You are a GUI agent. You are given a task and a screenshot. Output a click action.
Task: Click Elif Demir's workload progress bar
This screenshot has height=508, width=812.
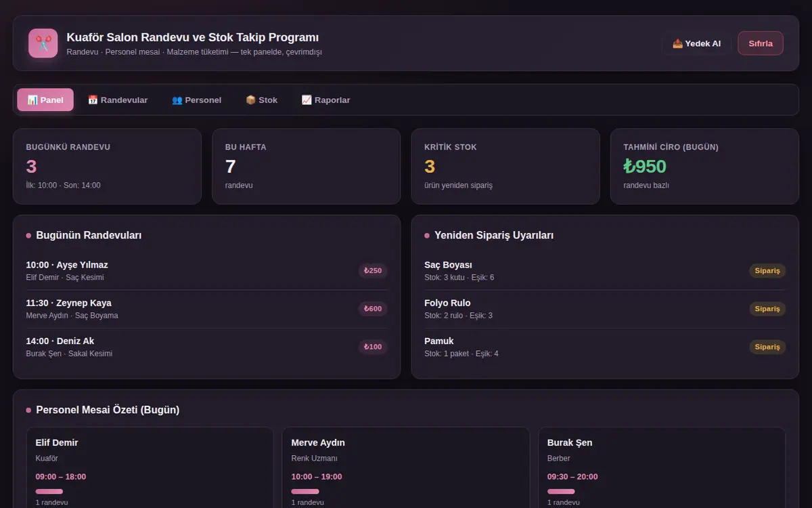(x=49, y=492)
